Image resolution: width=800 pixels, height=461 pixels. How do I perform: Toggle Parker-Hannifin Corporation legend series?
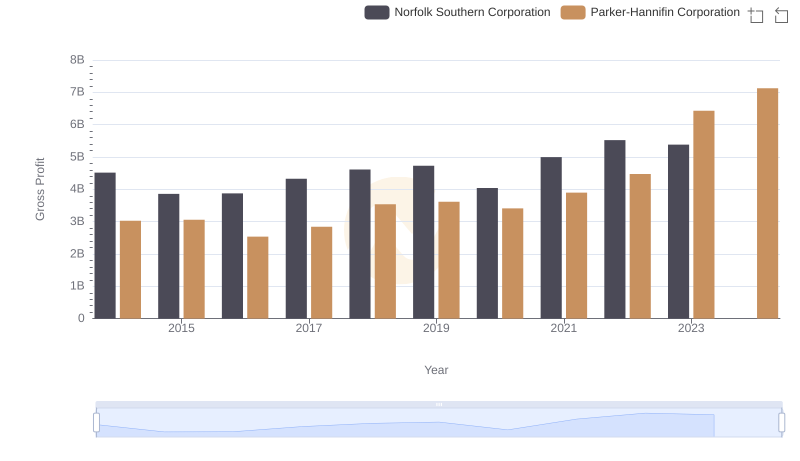click(x=650, y=12)
